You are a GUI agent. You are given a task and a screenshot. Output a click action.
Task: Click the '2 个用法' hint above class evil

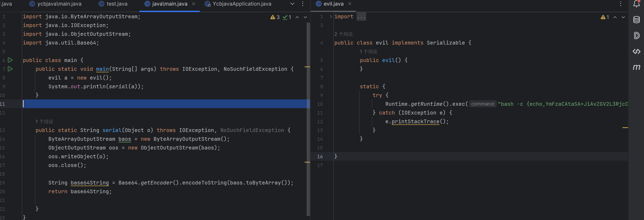point(344,34)
